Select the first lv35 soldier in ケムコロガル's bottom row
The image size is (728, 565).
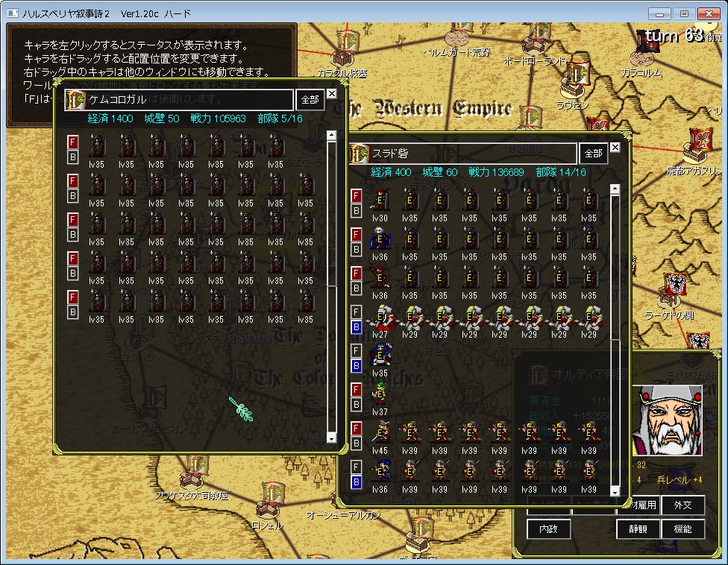pos(96,302)
